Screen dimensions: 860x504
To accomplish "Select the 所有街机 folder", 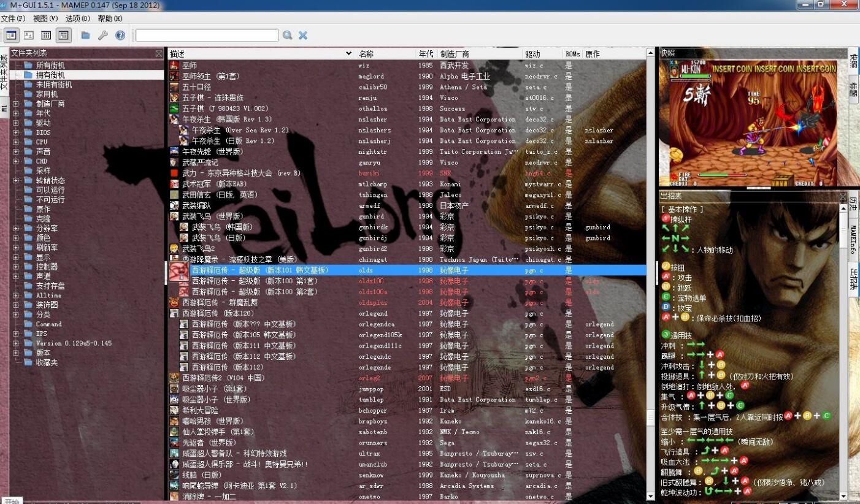I will click(x=50, y=65).
